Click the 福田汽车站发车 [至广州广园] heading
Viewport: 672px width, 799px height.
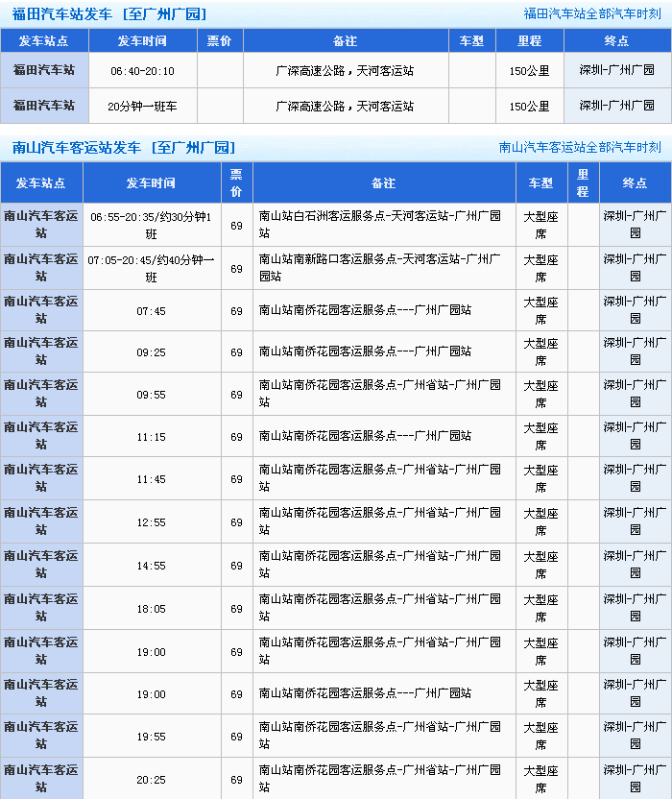click(109, 14)
